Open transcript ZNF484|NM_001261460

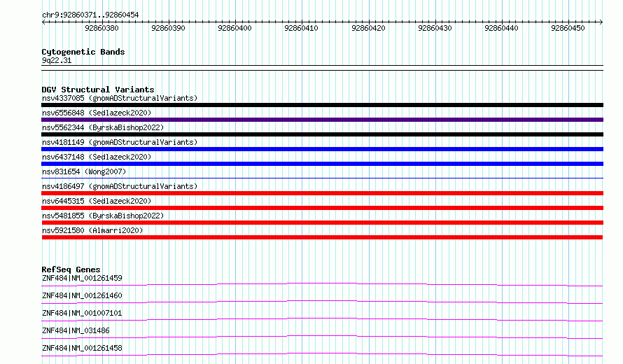pyautogui.click(x=82, y=295)
